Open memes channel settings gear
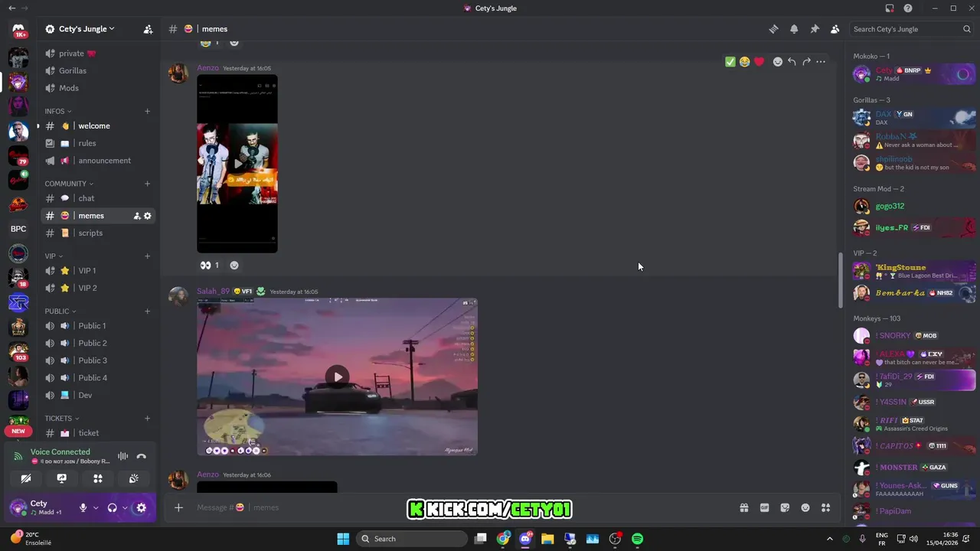This screenshot has width=980, height=551. tap(148, 216)
